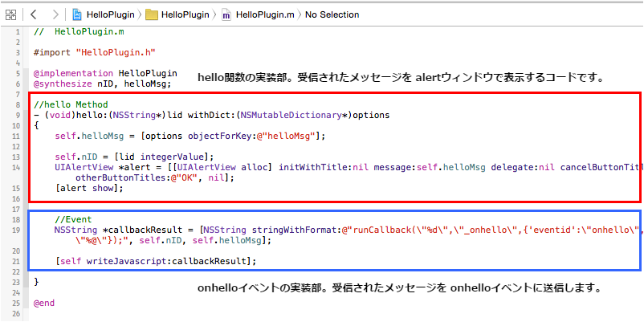Go back with the left chevron
The width and height of the screenshot is (644, 322).
(34, 14)
